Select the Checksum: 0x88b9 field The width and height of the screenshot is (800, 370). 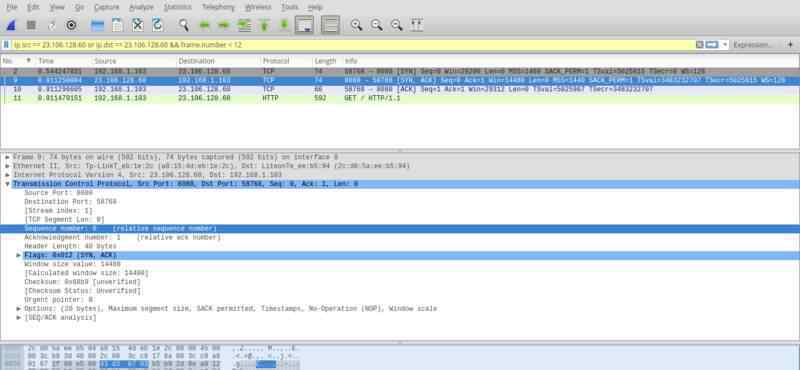(82, 282)
